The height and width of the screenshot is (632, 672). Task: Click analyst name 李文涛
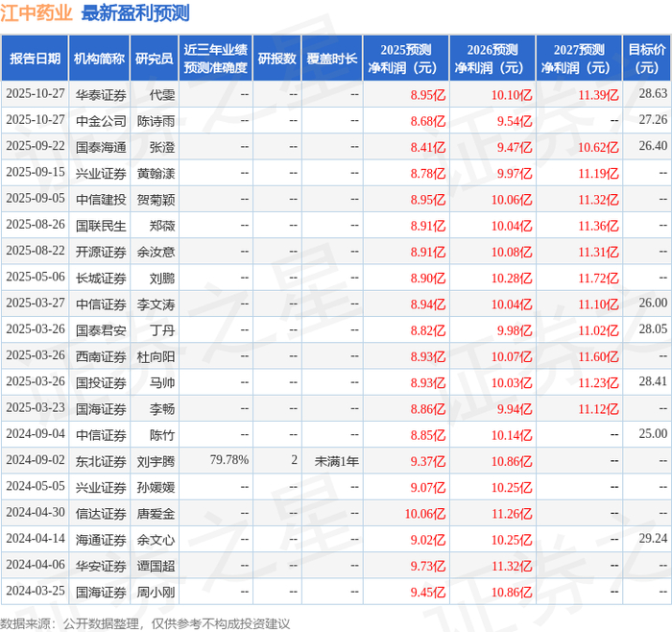point(156,304)
